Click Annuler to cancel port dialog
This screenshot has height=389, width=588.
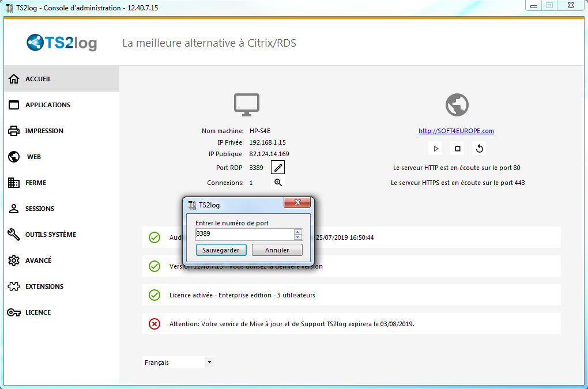click(x=277, y=250)
